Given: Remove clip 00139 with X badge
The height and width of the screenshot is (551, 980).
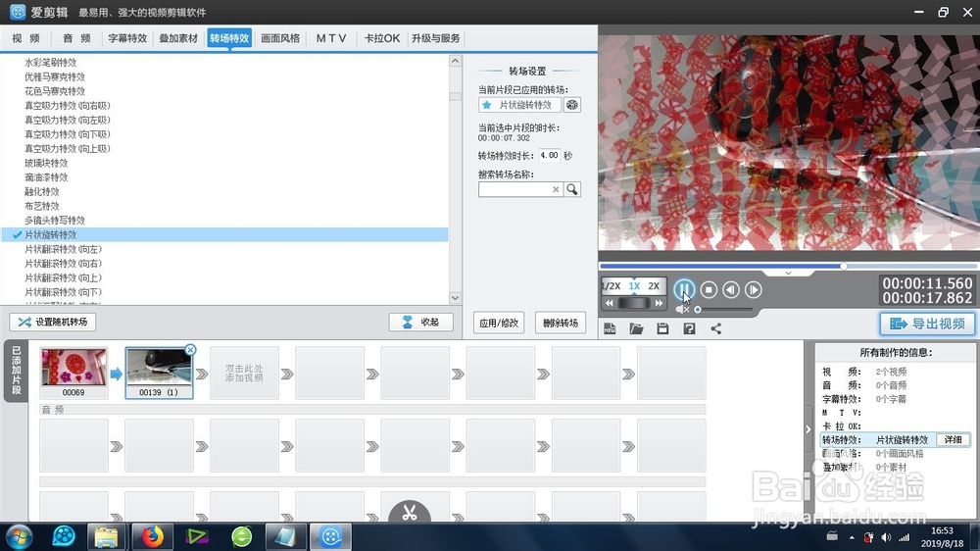Looking at the screenshot, I should (191, 350).
